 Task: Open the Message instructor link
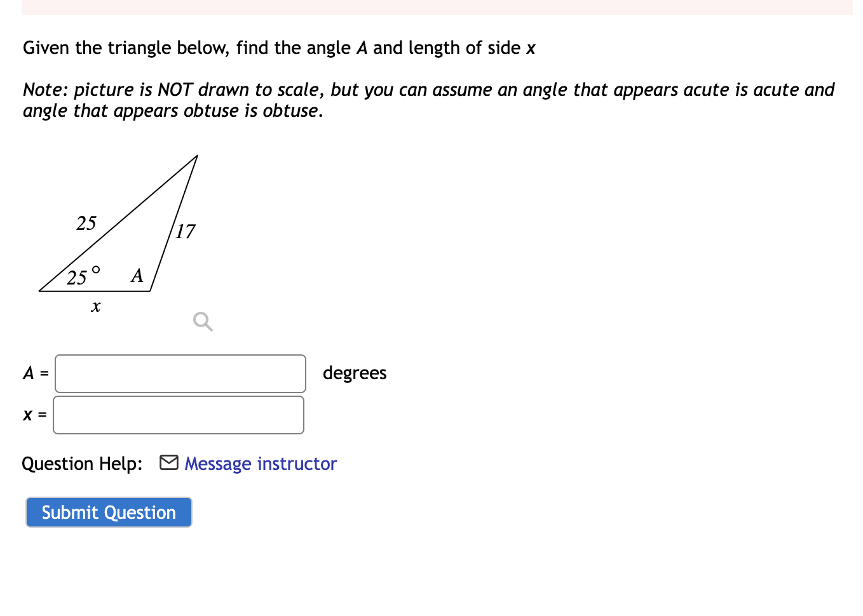(259, 464)
